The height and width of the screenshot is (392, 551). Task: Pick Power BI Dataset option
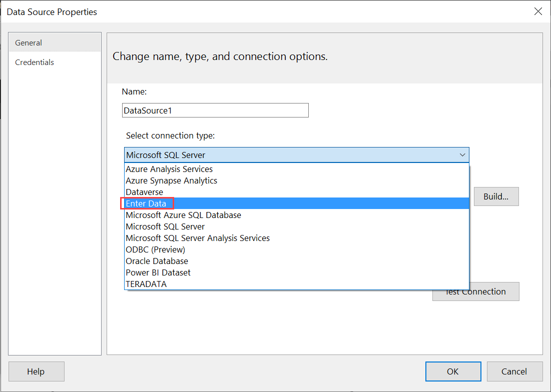tap(297, 272)
